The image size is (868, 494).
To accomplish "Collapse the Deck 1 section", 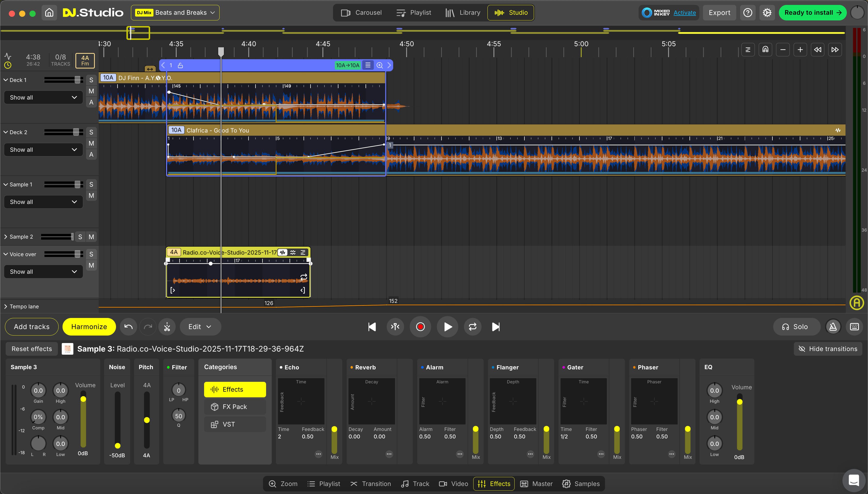I will pos(5,80).
